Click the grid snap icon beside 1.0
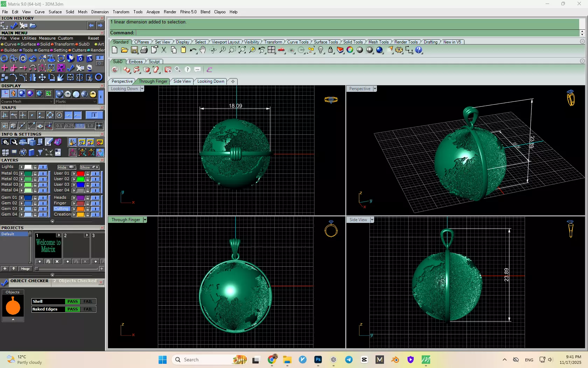 click(99, 126)
